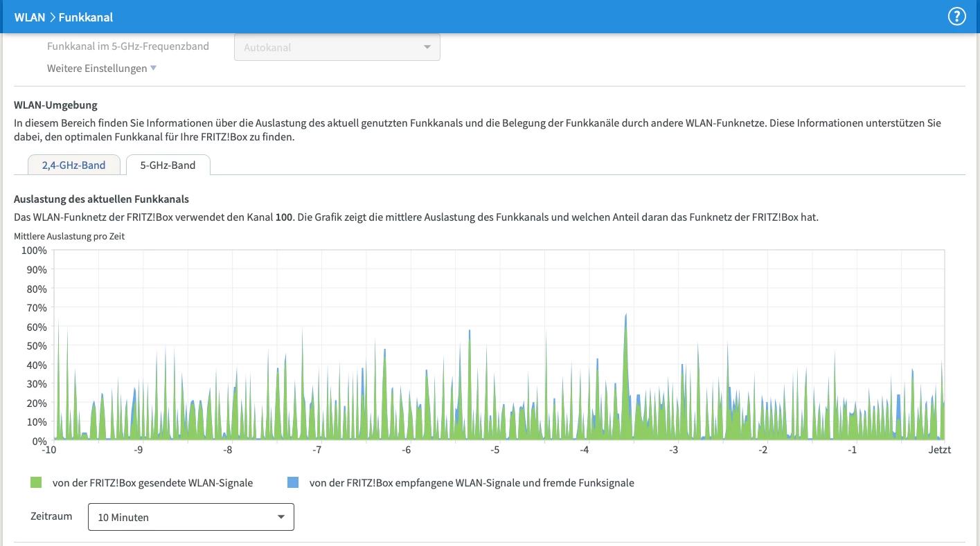The image size is (980, 546).
Task: Click the legend text von der FRITZ!Box gesendete WLAN-Signale
Action: click(x=152, y=483)
